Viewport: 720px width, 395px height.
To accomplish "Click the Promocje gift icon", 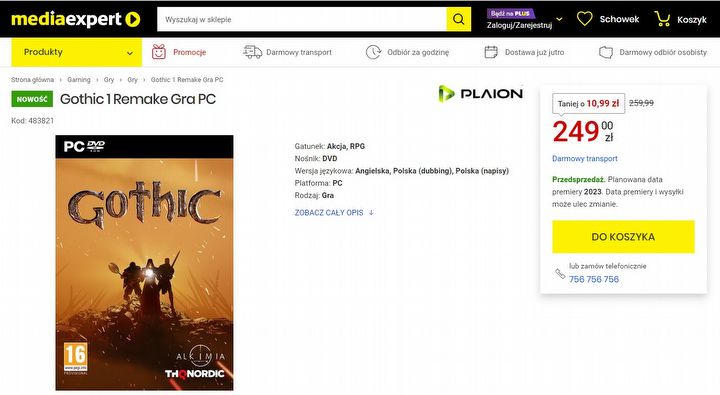I will point(159,52).
